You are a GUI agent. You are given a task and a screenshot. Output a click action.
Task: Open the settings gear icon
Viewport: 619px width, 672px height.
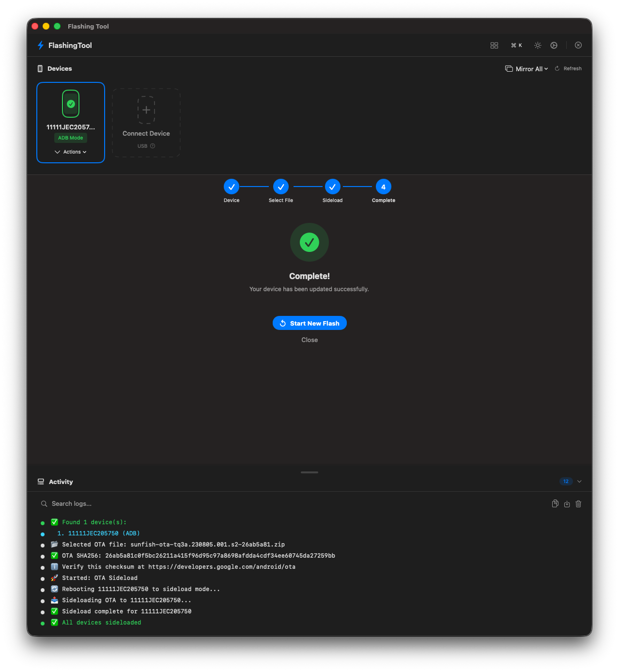554,45
